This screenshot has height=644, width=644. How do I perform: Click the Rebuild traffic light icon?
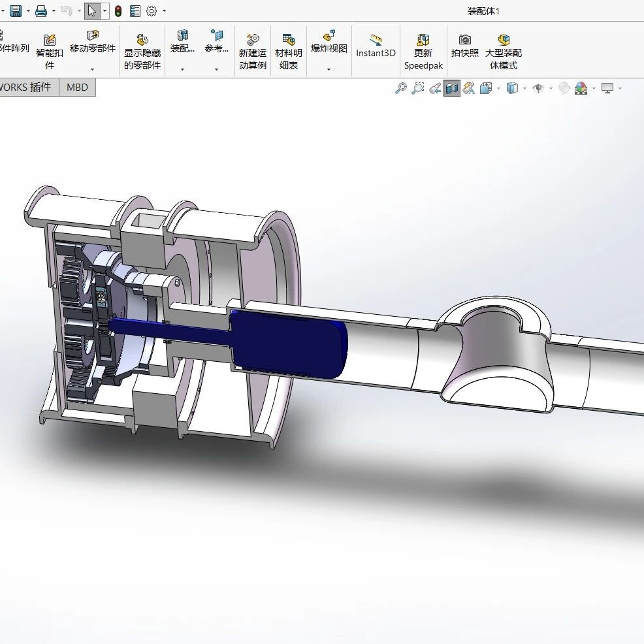pos(118,11)
